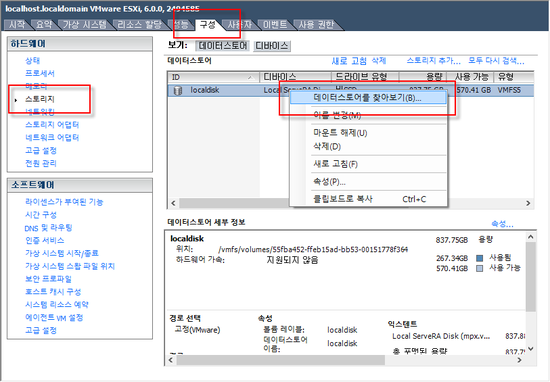Choose 삭제(D) in context menu
Image resolution: width=550 pixels, height=382 pixels.
(x=327, y=146)
